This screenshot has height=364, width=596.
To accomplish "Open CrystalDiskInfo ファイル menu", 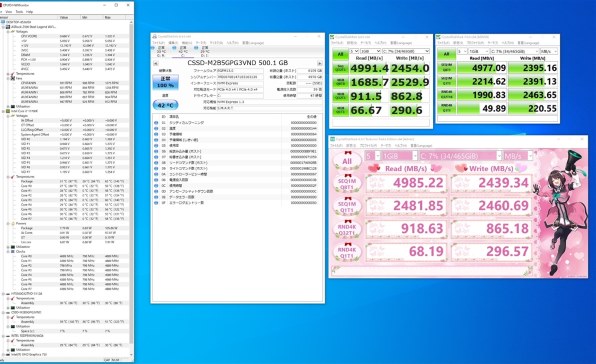I will tap(158, 43).
